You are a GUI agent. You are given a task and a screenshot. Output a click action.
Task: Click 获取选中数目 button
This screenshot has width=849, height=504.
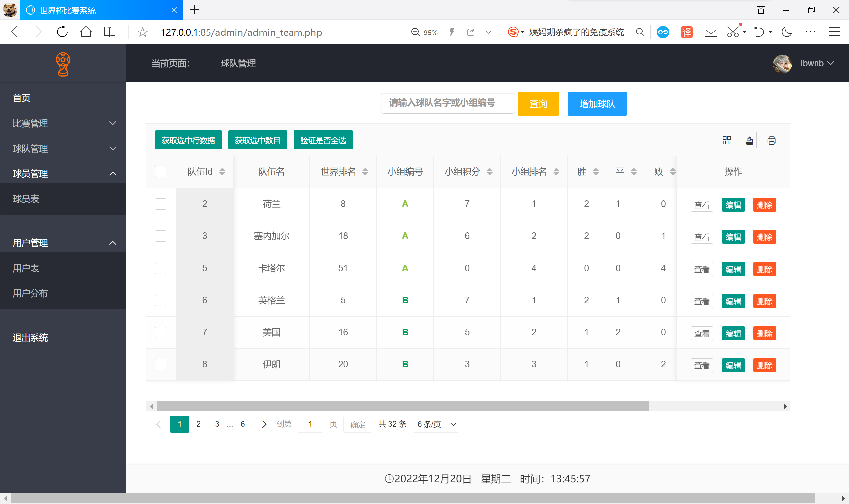(x=257, y=140)
